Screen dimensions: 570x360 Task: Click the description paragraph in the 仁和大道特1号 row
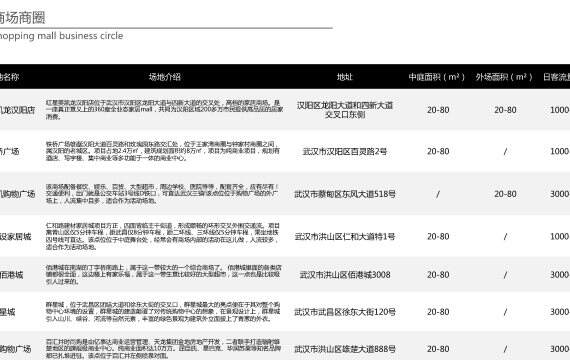pos(162,236)
